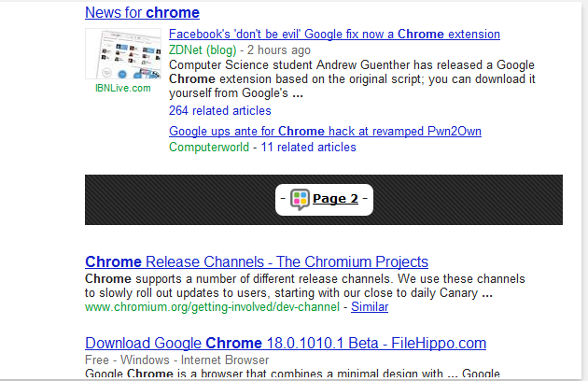View the 11 related articles link
Screen dimensions: 588x381
click(308, 147)
